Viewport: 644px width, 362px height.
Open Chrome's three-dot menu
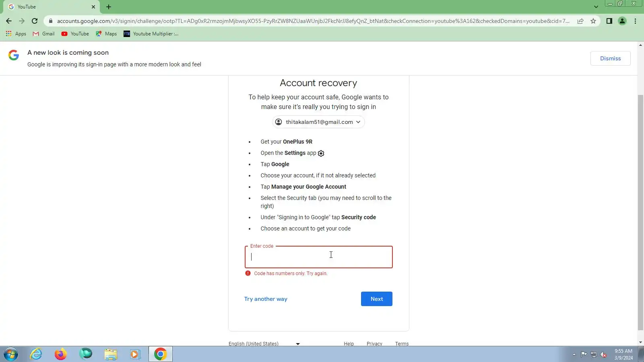pyautogui.click(x=636, y=21)
